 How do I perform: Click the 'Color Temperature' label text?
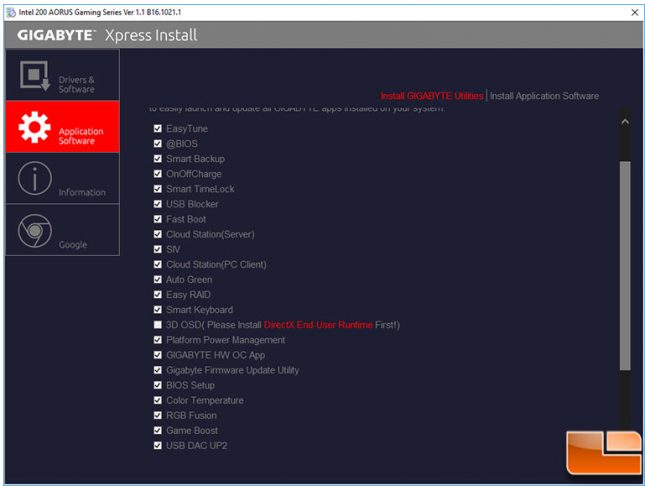[x=205, y=400]
